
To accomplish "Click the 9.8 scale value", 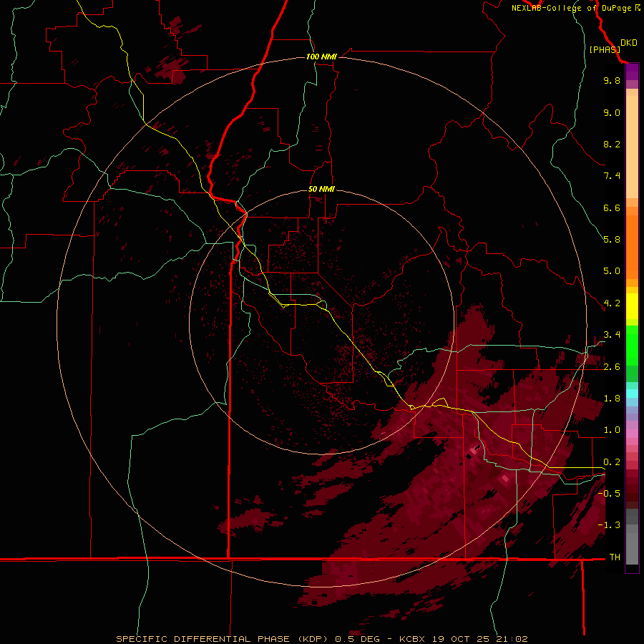I will point(612,80).
